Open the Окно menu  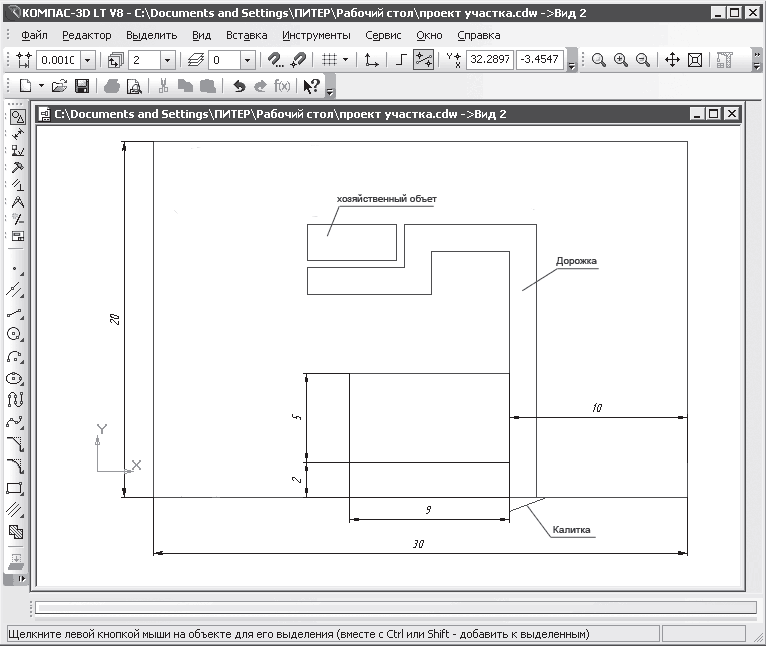(429, 35)
